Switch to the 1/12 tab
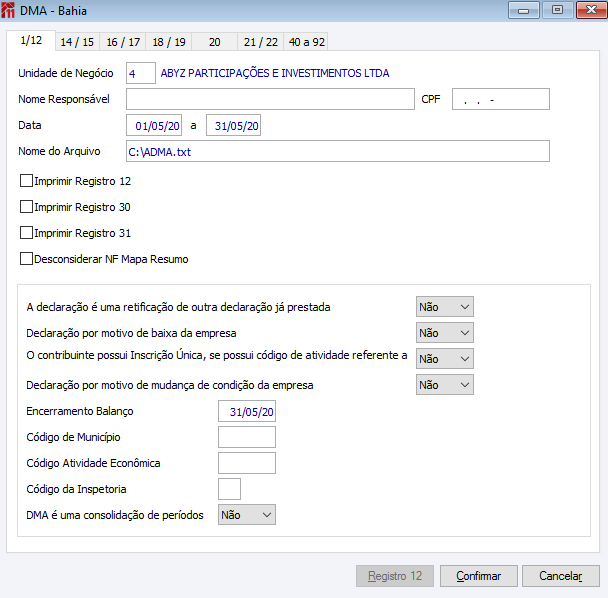This screenshot has height=598, width=608. pyautogui.click(x=31, y=40)
